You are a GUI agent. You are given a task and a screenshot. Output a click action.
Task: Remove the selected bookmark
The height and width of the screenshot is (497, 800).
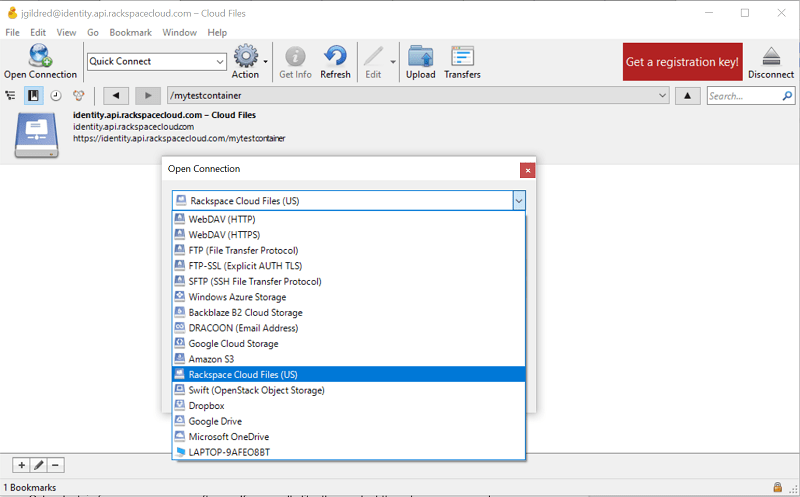(x=55, y=465)
